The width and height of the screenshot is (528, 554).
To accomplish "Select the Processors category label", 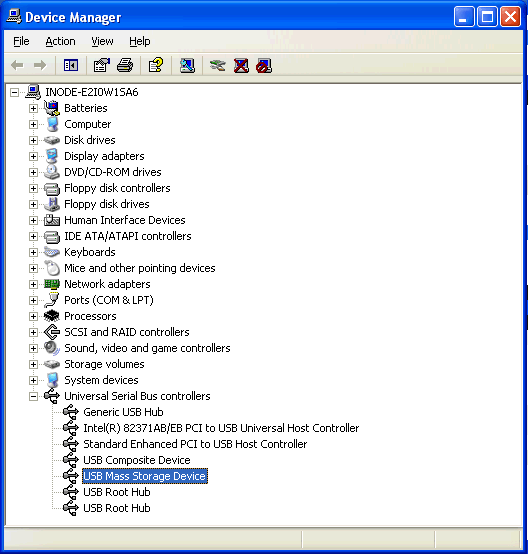I will tap(90, 316).
